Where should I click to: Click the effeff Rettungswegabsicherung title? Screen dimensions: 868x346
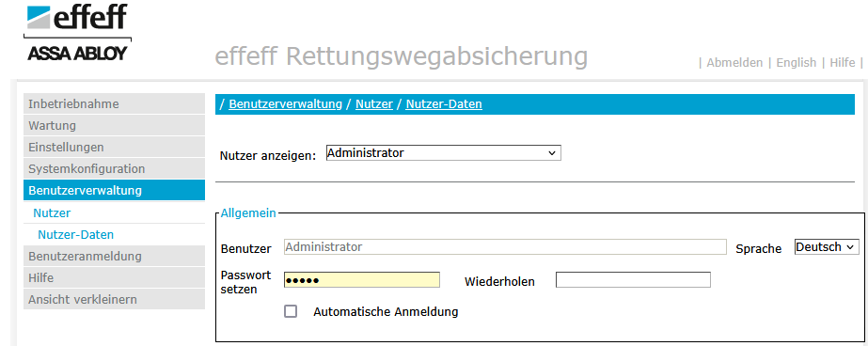click(x=402, y=56)
